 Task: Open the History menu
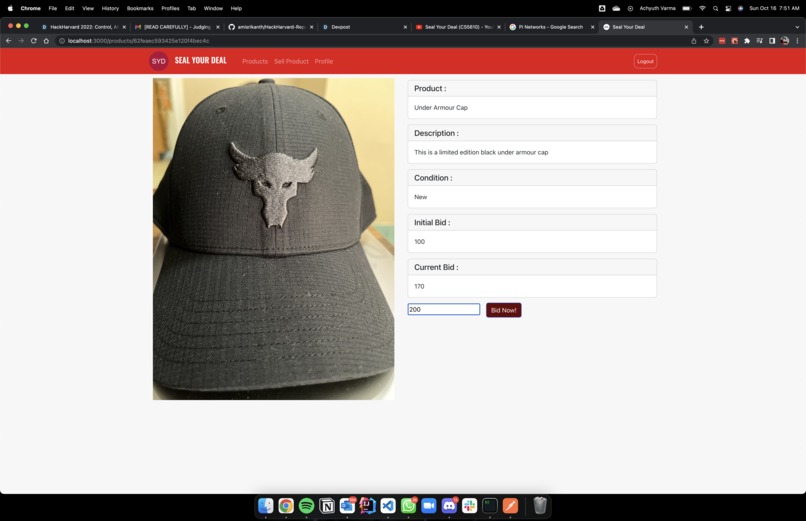(110, 8)
